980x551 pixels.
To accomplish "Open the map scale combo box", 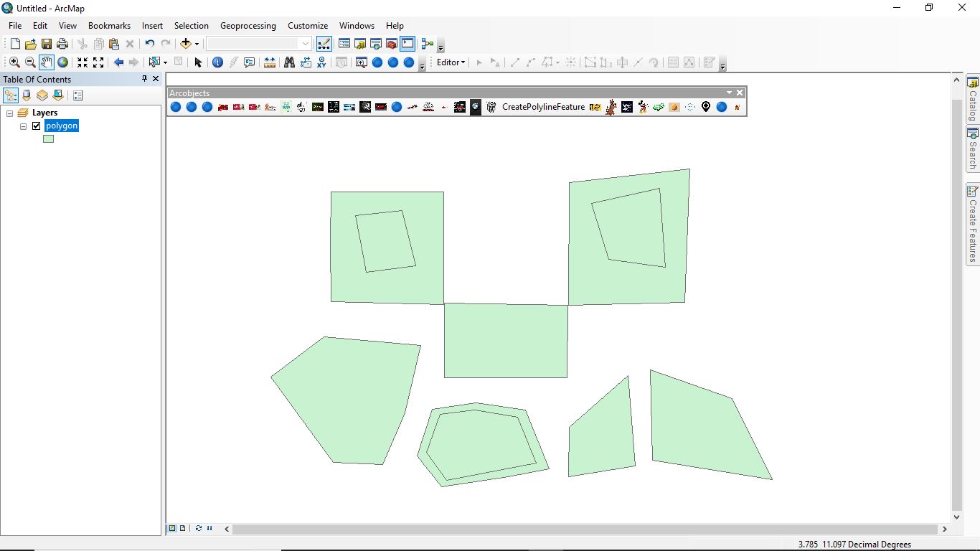I will pyautogui.click(x=259, y=44).
